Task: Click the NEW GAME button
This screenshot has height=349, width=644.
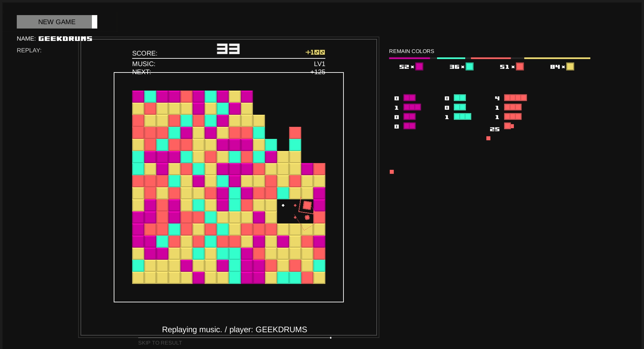Action: coord(57,22)
